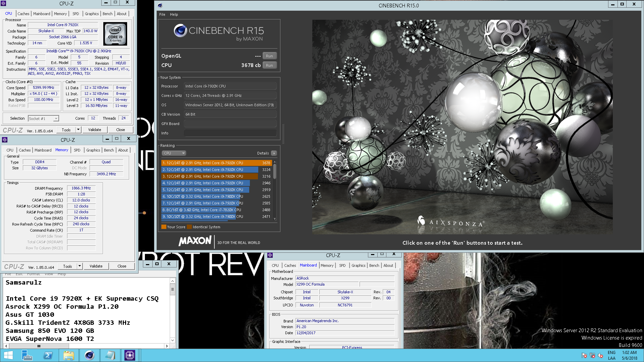Switch to the Bench tab in the top CPU-Z window
This screenshot has height=362, width=644.
[107, 14]
